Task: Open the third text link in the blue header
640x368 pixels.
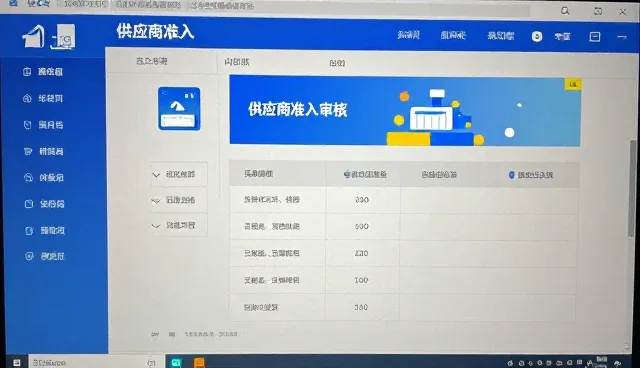Action: 501,36
